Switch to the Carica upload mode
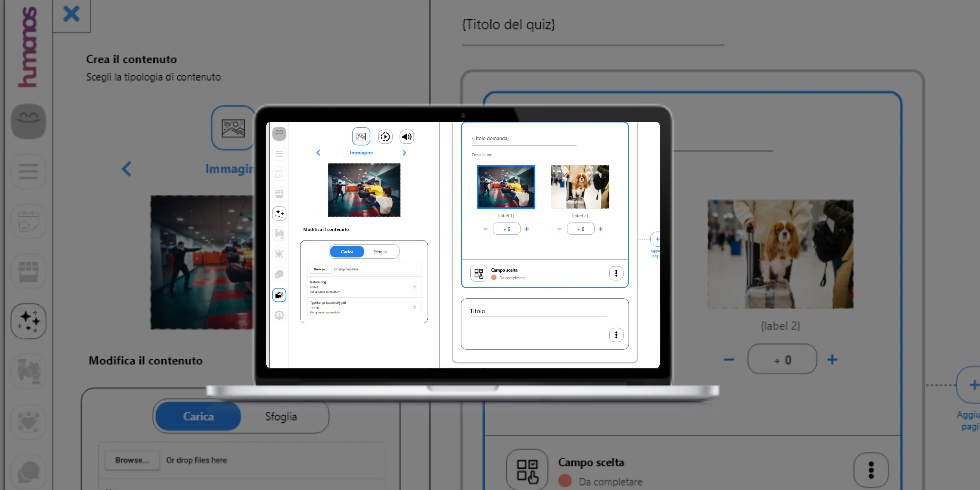 [347, 252]
